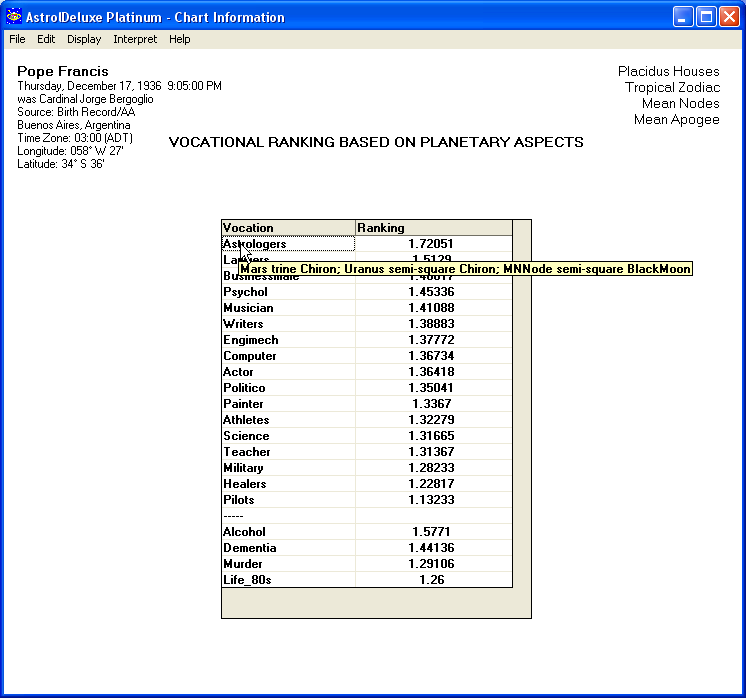The height and width of the screenshot is (698, 746).
Task: Open the Edit menu
Action: (46, 39)
